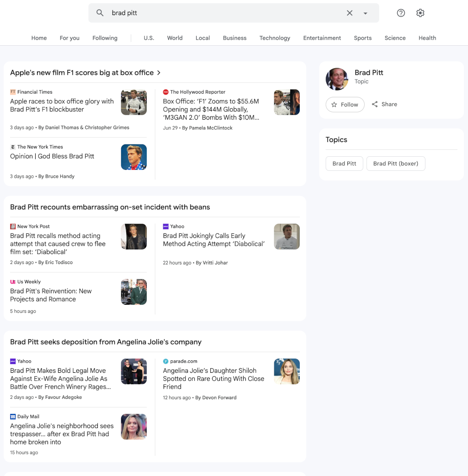Click the search magnifying glass icon
This screenshot has height=476, width=468.
coord(100,13)
